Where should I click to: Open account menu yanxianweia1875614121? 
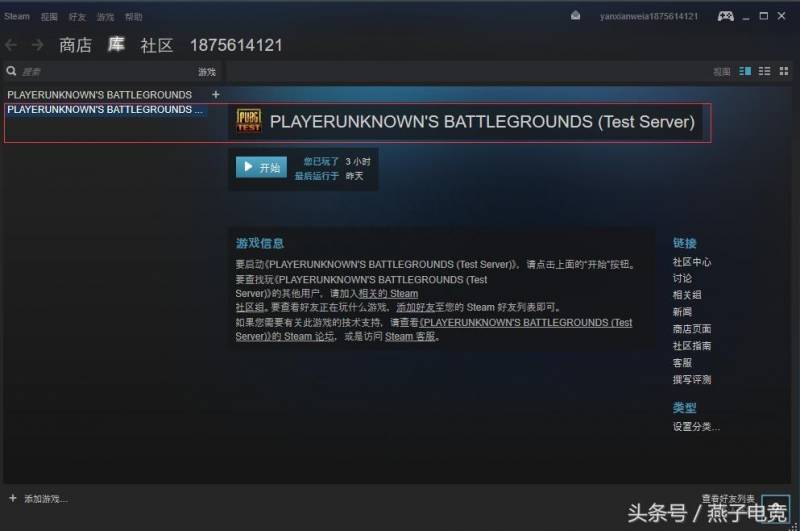(648, 16)
